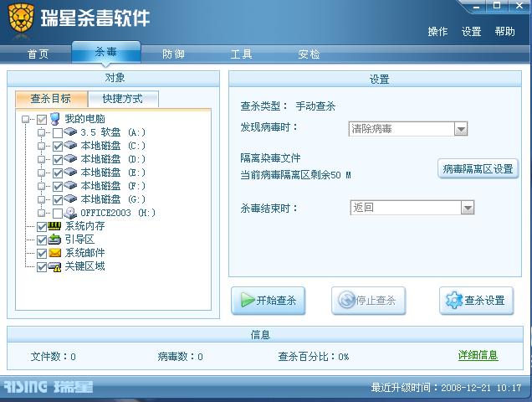Click the gear icon on 查杀设置

pos(454,300)
